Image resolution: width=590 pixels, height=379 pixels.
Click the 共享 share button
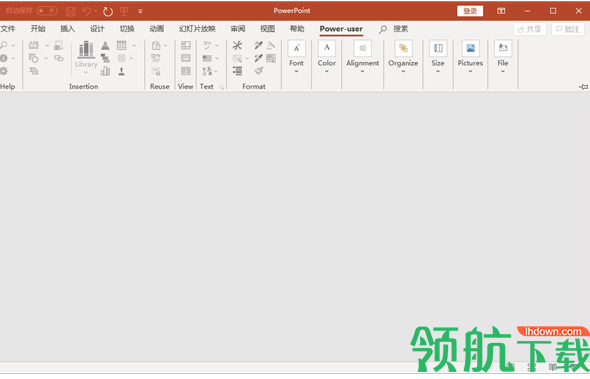pyautogui.click(x=530, y=29)
